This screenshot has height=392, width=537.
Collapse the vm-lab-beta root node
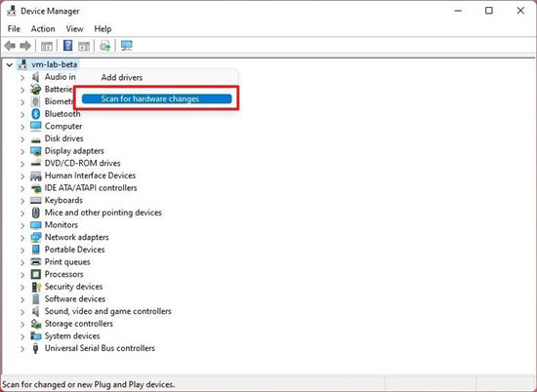(10, 64)
